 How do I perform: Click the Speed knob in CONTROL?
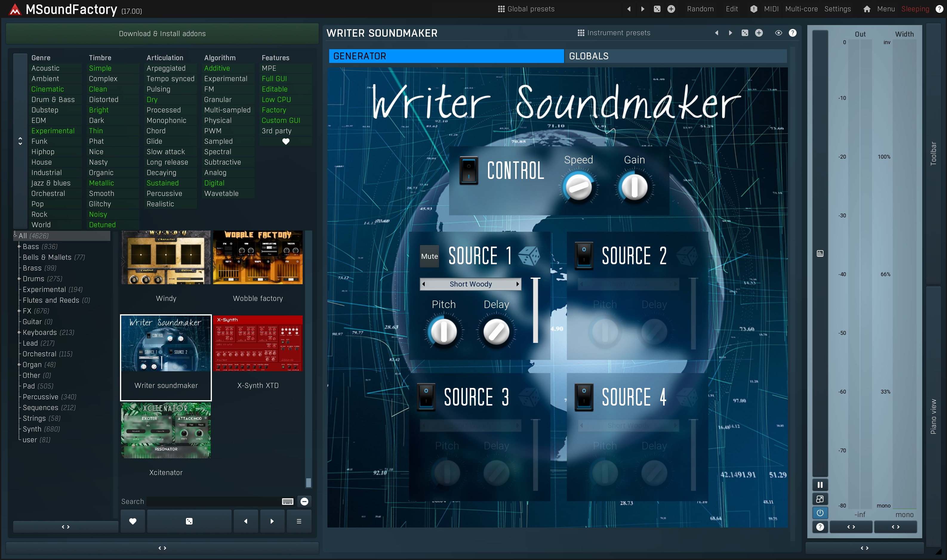[578, 187]
